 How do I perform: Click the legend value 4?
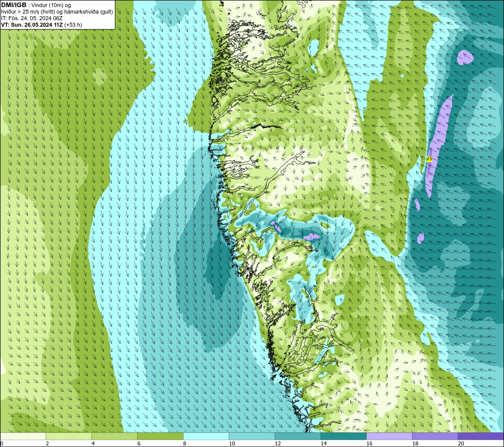93,443
